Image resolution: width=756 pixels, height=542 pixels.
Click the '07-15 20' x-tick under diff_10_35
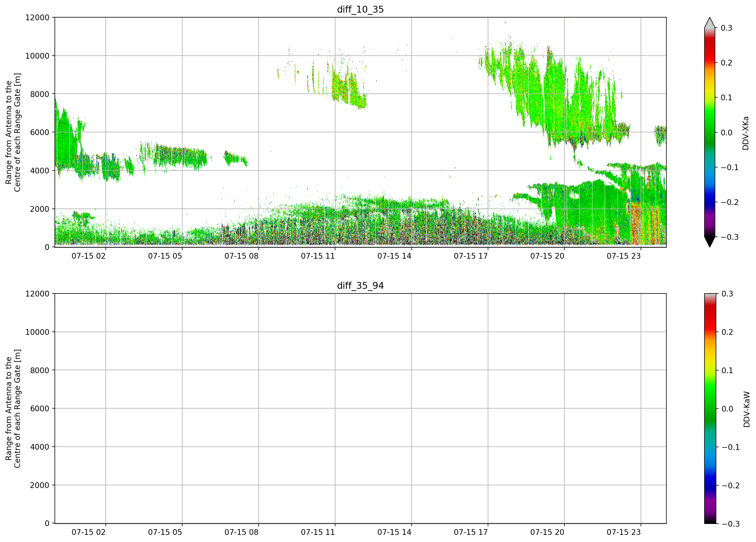pos(547,256)
